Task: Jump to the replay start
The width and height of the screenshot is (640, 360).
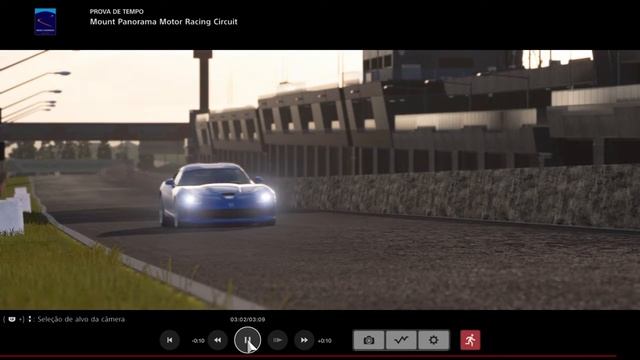Action: pyautogui.click(x=169, y=340)
